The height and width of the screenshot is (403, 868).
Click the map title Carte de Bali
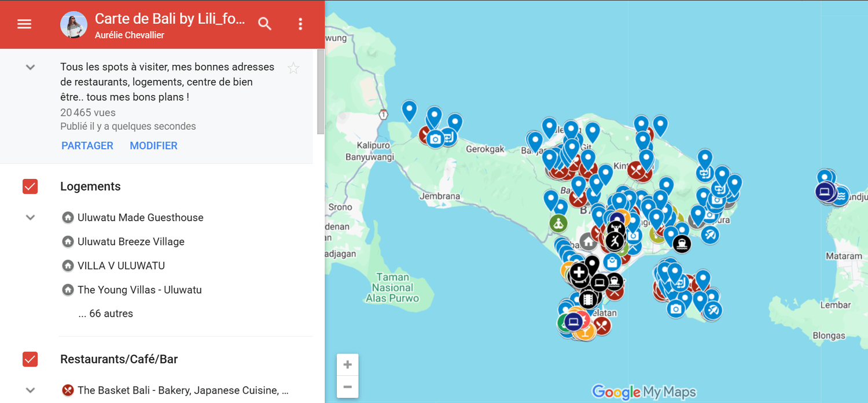coord(170,20)
